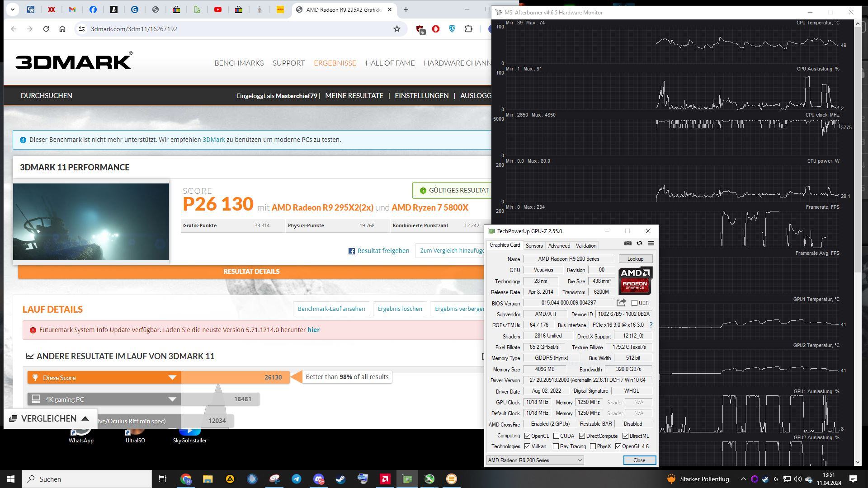Reload the 3DMark page

tap(46, 29)
